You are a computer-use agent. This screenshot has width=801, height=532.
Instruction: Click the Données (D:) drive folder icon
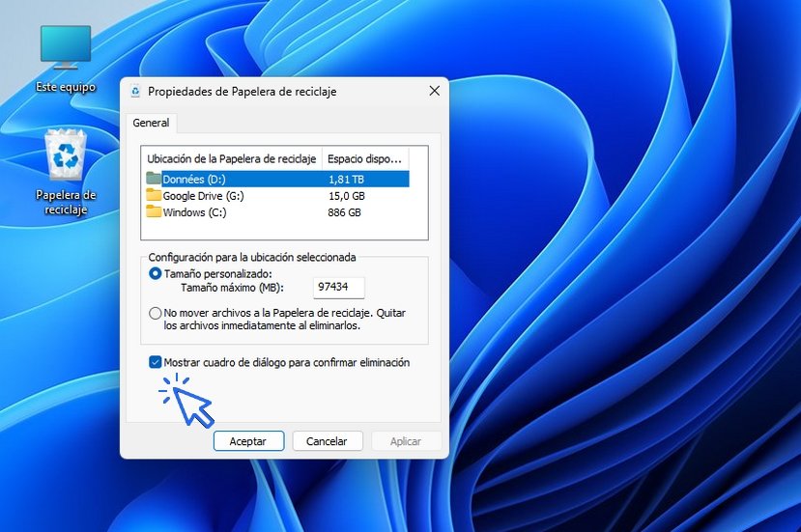[x=153, y=179]
